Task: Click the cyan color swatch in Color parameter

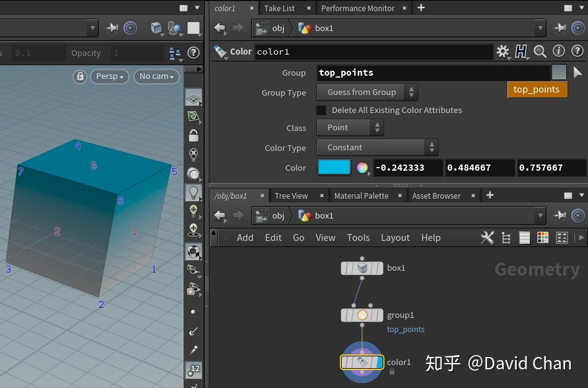Action: tap(336, 168)
